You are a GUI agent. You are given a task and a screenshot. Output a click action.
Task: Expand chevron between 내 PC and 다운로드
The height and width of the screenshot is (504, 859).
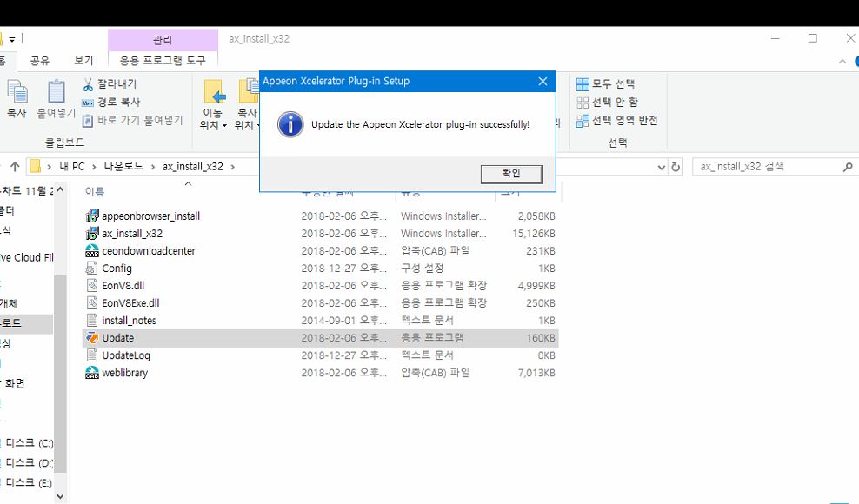pyautogui.click(x=94, y=167)
